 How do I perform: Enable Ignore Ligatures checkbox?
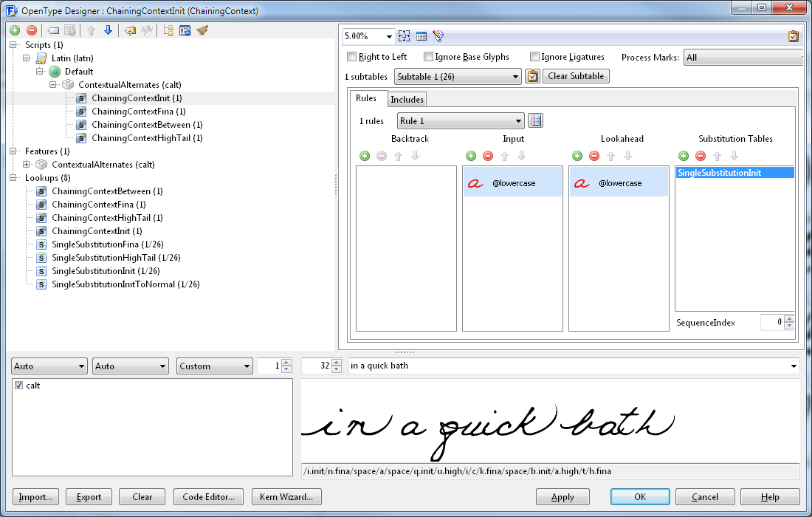(535, 56)
